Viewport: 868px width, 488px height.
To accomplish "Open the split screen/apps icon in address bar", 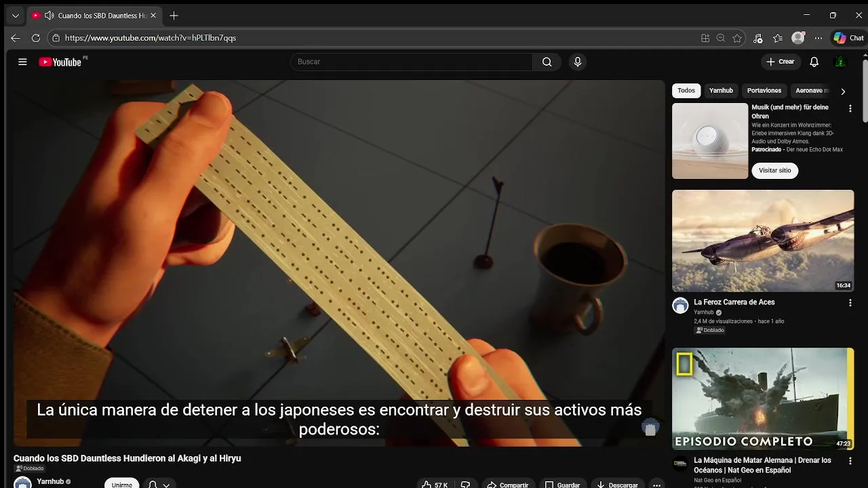I will [x=705, y=38].
